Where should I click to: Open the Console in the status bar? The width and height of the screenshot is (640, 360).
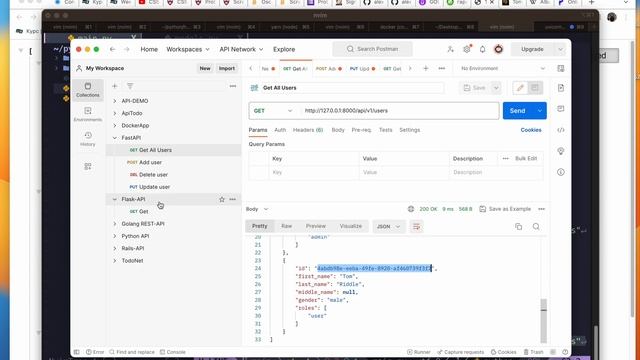point(173,352)
